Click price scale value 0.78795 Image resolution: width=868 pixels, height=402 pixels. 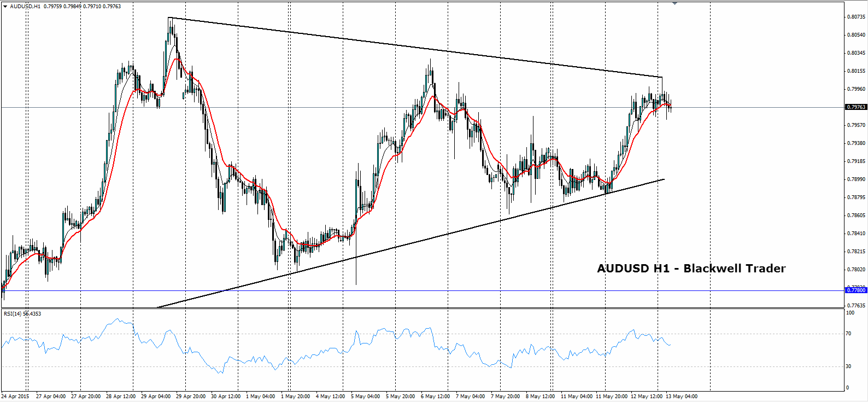tap(856, 197)
